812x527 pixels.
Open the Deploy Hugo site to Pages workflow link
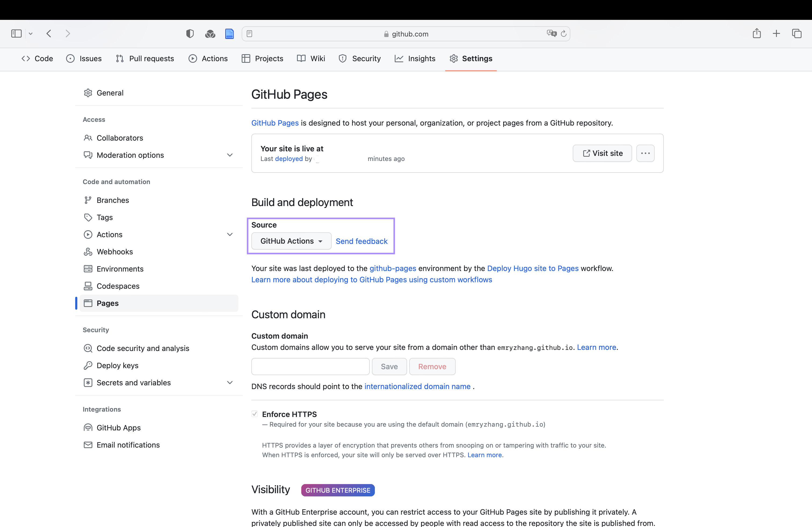tap(532, 269)
